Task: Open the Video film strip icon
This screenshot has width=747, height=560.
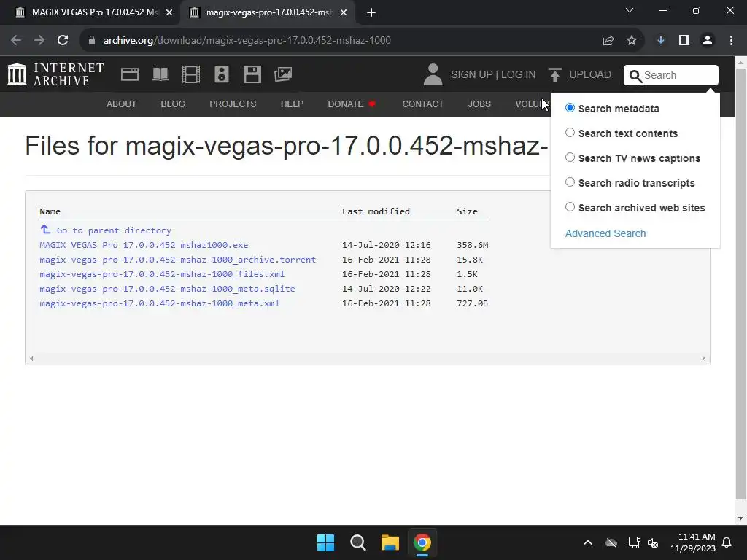Action: [190, 75]
